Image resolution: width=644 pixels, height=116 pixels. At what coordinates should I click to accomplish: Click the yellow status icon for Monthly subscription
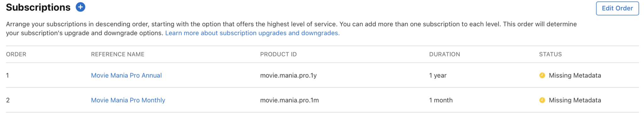(x=542, y=100)
